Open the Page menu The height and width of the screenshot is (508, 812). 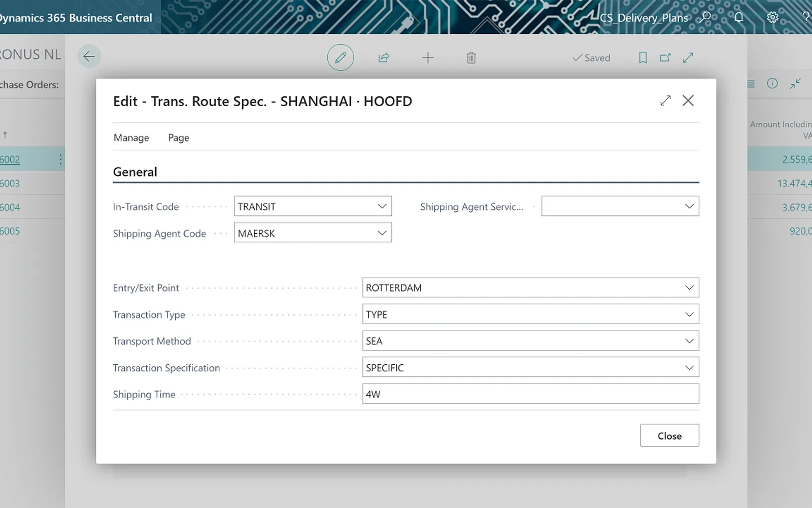click(179, 138)
